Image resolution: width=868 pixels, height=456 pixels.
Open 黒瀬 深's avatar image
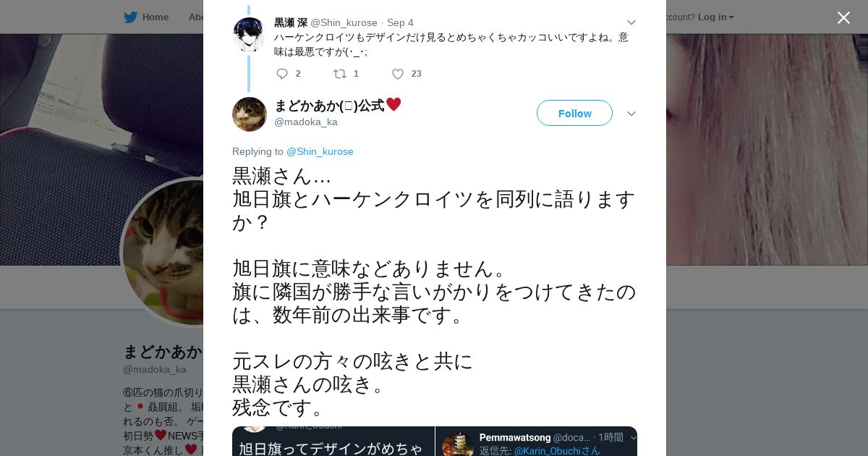pos(249,35)
